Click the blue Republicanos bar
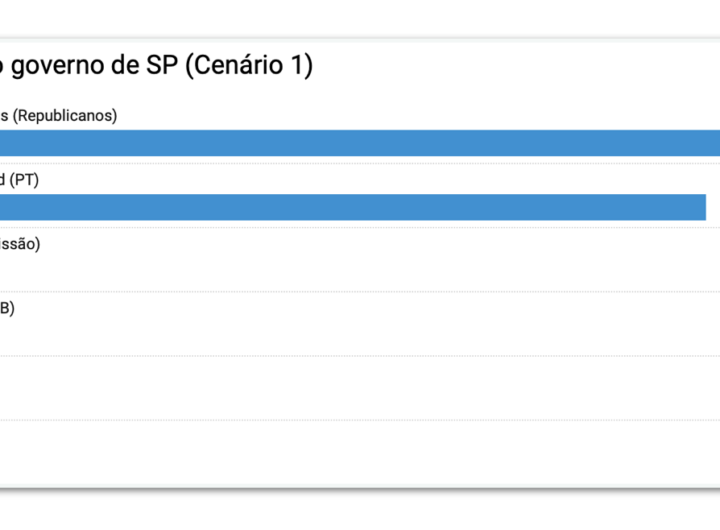Image resolution: width=720 pixels, height=530 pixels. (x=360, y=143)
